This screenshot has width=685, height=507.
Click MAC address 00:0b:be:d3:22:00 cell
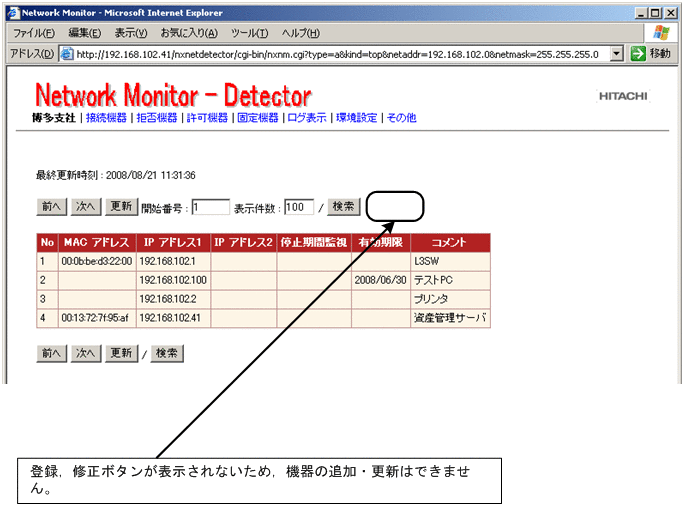(97, 262)
